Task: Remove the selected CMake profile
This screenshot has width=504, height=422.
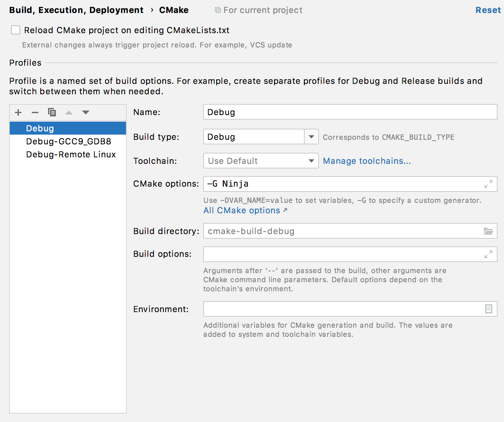Action: point(35,112)
